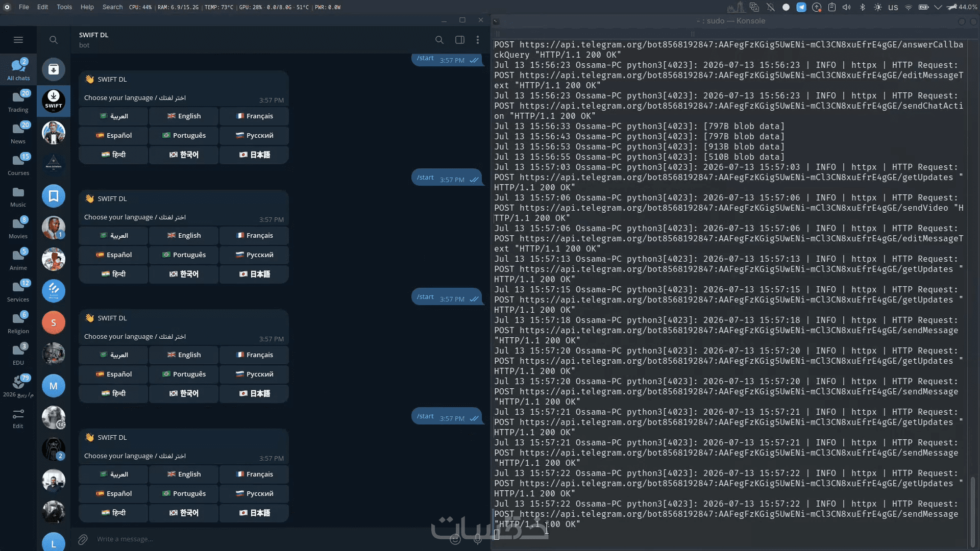Image resolution: width=980 pixels, height=551 pixels.
Task: Choose 日本語 in the last language keyboard
Action: (x=254, y=513)
